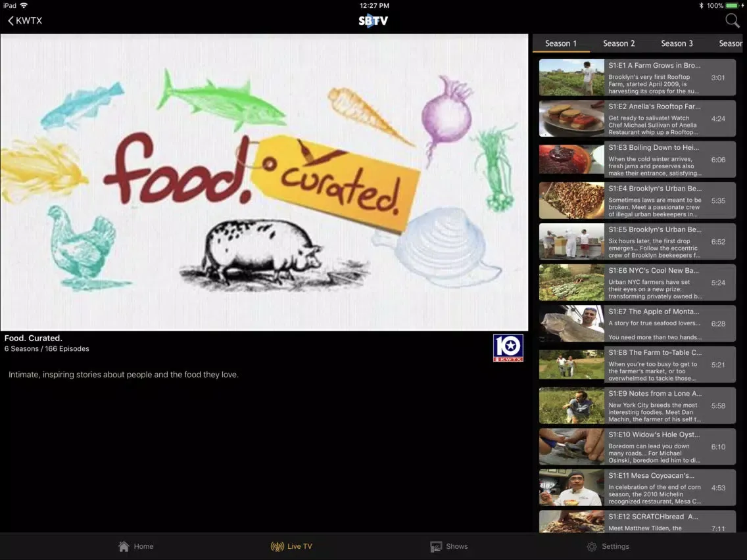Select the Season 1 tab
This screenshot has width=747, height=560.
click(x=560, y=43)
